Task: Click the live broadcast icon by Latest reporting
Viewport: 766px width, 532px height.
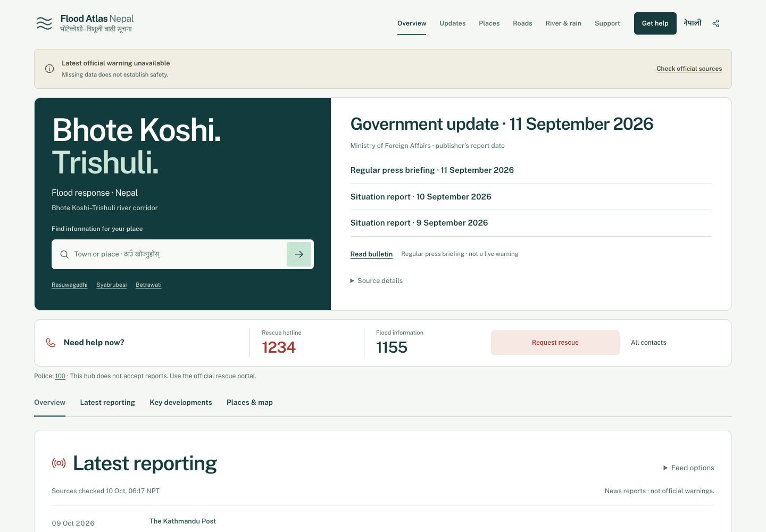Action: [59, 463]
